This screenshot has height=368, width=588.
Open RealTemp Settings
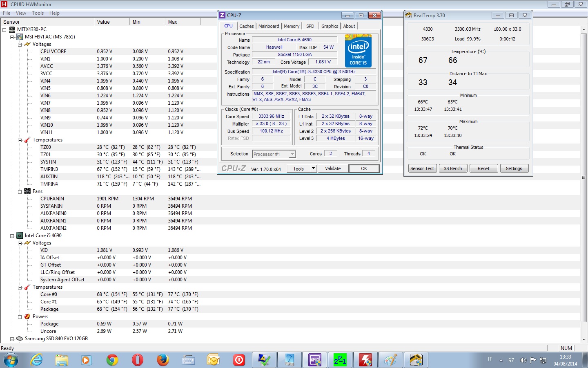coord(514,168)
